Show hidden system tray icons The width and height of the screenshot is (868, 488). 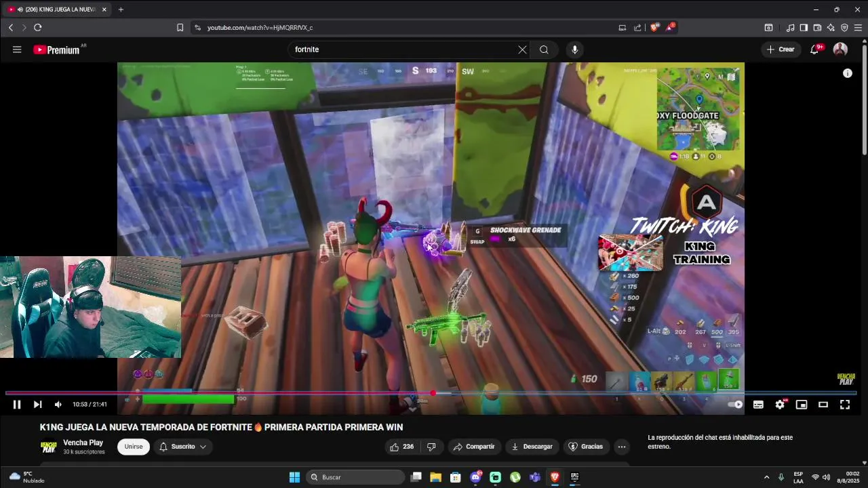pyautogui.click(x=767, y=477)
